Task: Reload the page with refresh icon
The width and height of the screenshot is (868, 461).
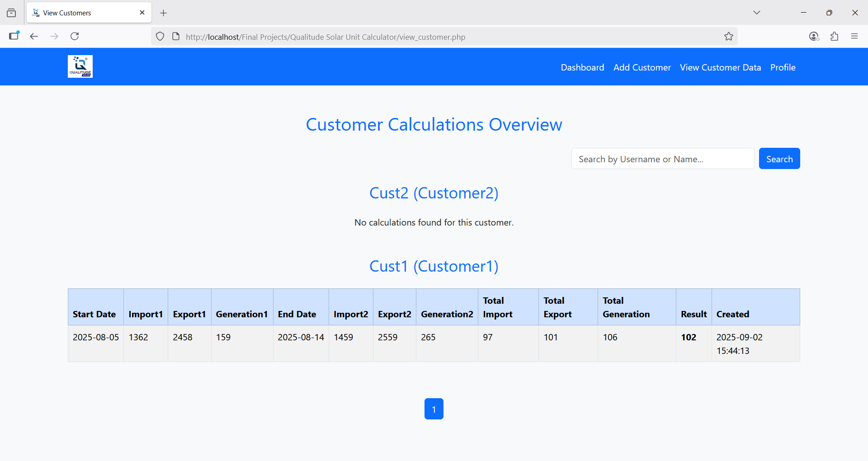Action: 75,36
